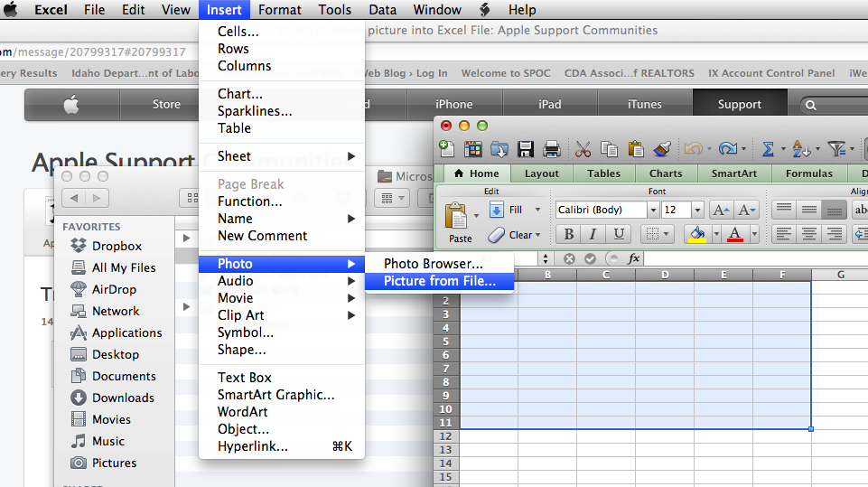
Task: Cut selection with the scissors icon
Action: 583,148
